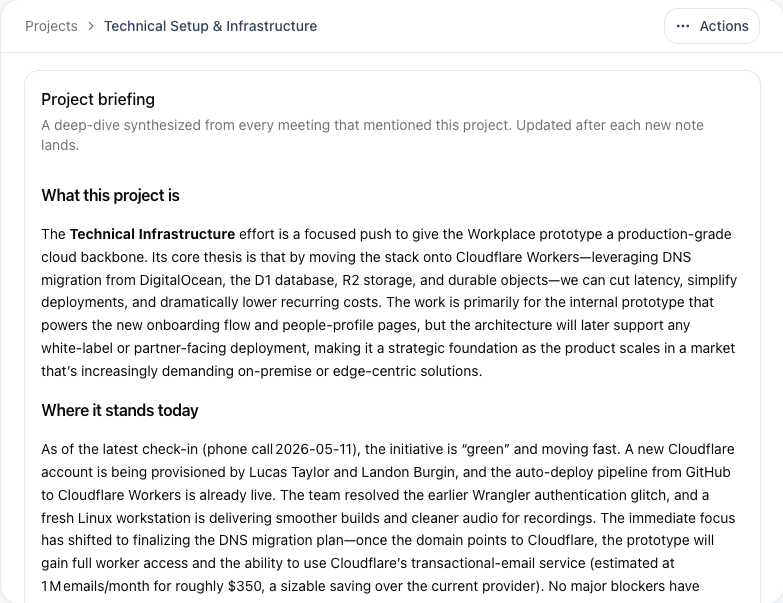Click the Project briefing heading
The width and height of the screenshot is (783, 603).
tap(98, 99)
